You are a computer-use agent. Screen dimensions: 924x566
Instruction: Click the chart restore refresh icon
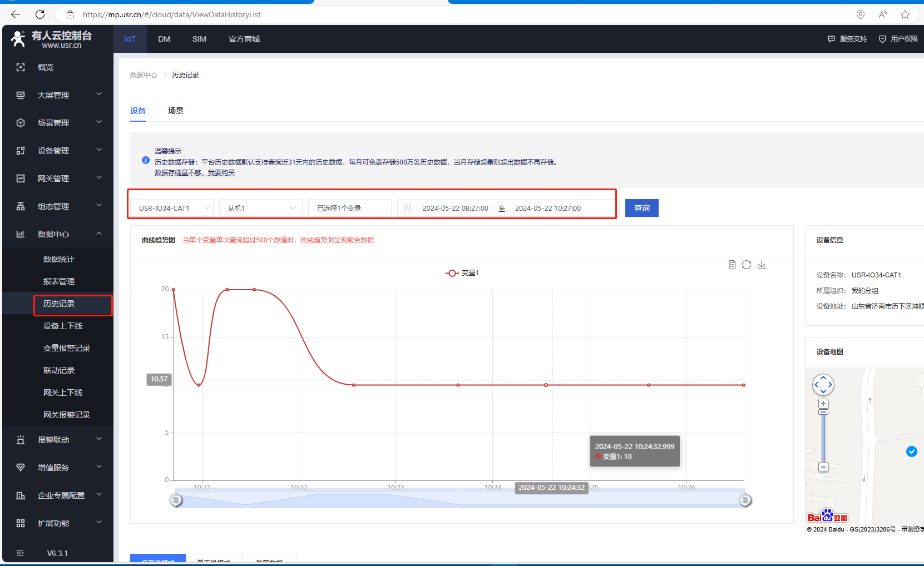tap(747, 265)
